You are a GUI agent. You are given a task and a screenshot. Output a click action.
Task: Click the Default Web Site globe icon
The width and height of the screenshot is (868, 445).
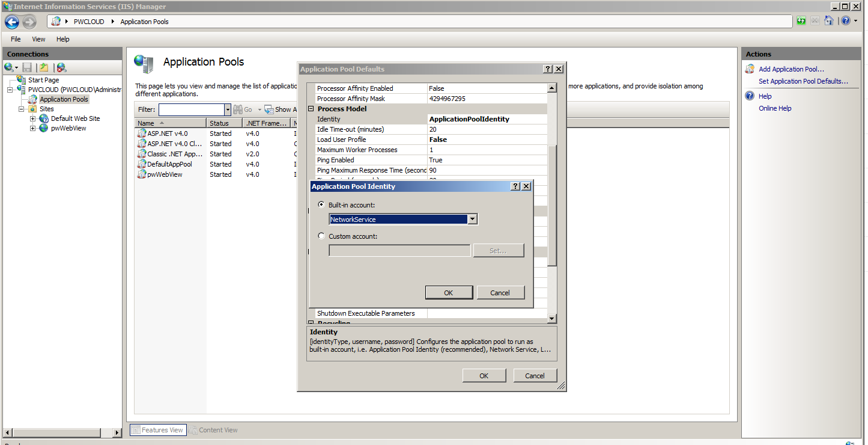tap(44, 118)
